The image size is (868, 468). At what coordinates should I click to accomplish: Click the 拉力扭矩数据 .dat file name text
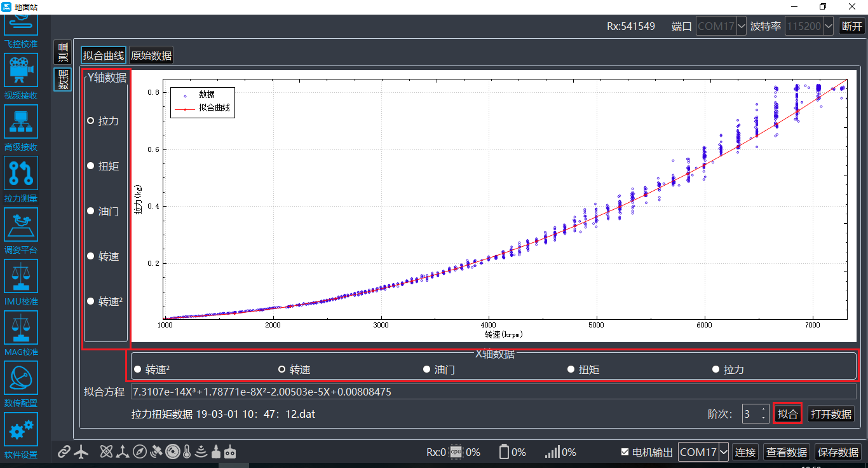coord(223,414)
